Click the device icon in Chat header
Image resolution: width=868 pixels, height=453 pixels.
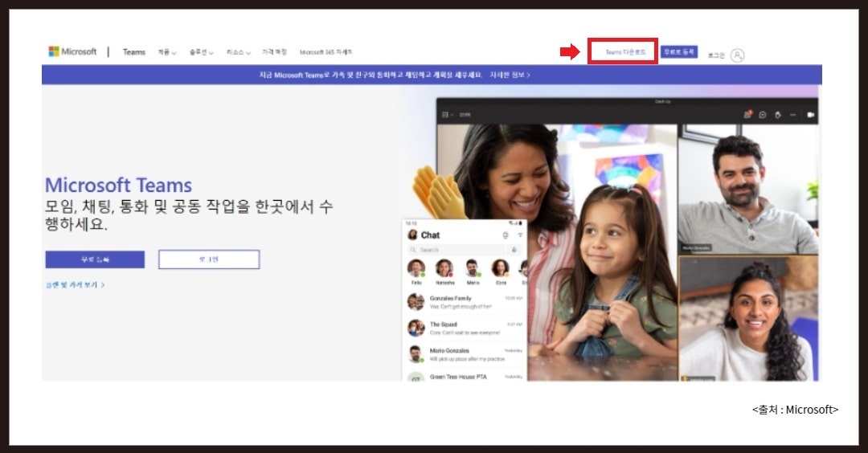(506, 235)
